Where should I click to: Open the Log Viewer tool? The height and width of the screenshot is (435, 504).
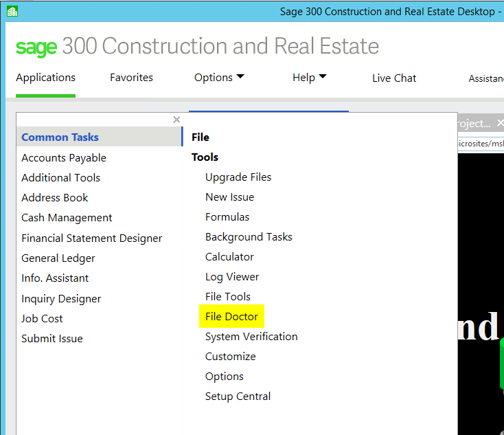[232, 277]
